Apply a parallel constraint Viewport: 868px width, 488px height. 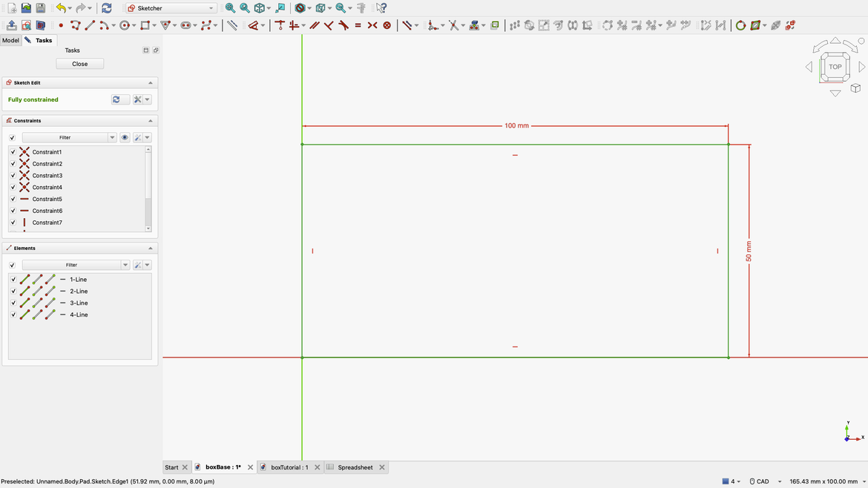315,24
